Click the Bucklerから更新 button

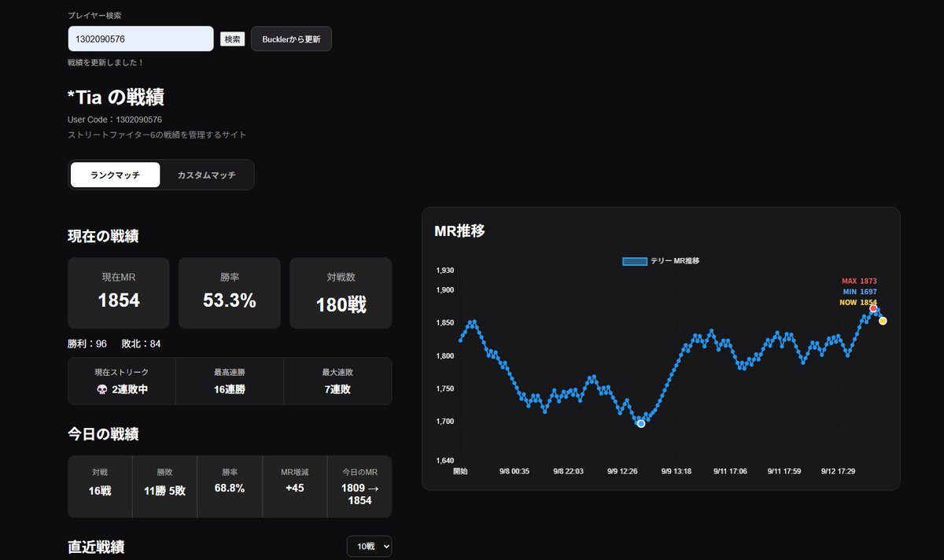pyautogui.click(x=291, y=39)
